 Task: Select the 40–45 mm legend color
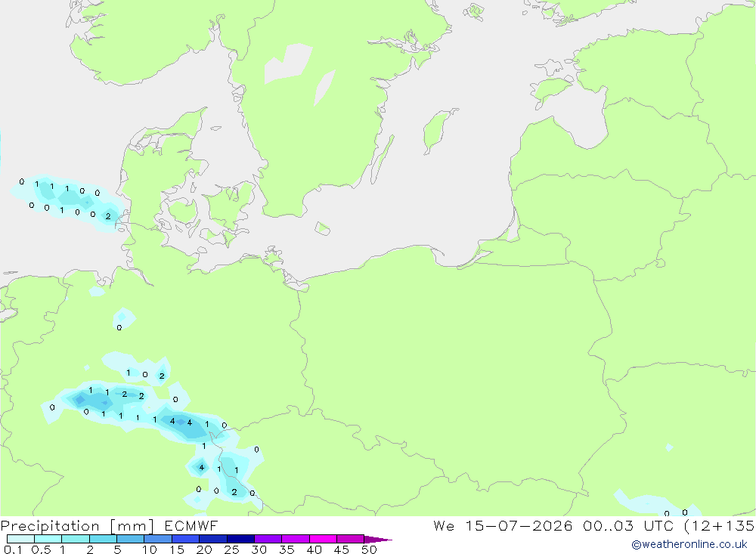pyautogui.click(x=323, y=539)
